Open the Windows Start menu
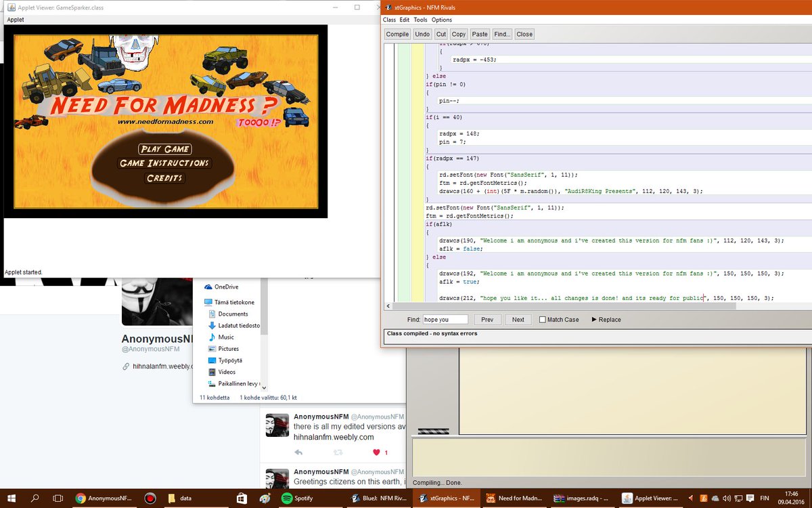 pos(12,499)
